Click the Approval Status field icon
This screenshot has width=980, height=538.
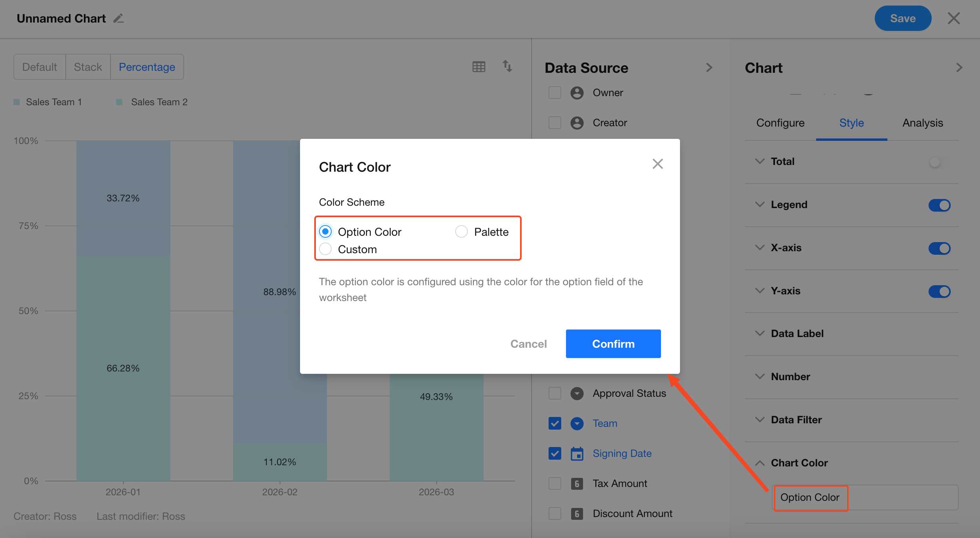click(577, 393)
